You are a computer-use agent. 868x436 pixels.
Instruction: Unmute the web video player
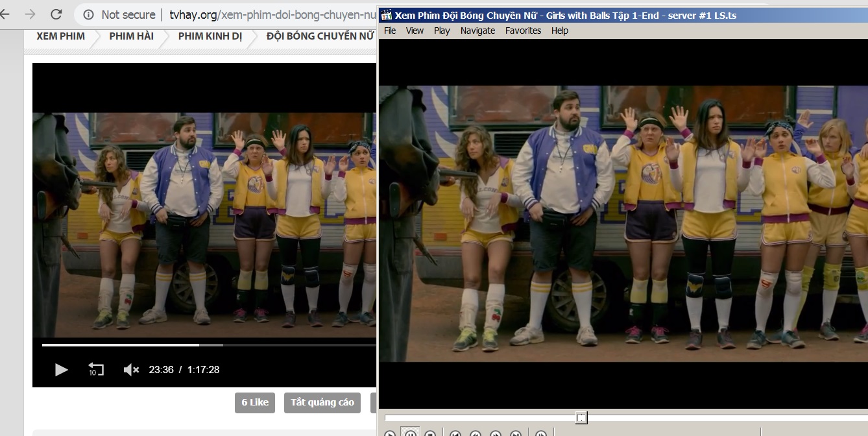pos(131,370)
